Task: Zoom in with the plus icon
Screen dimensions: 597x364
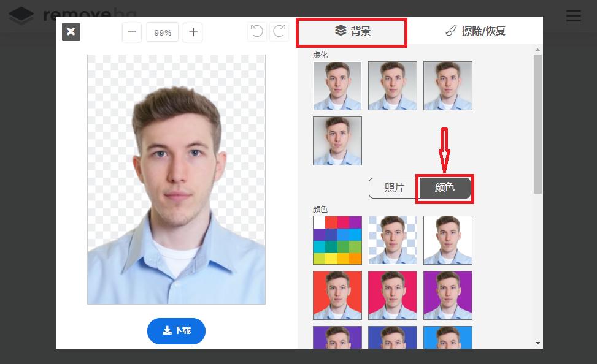Action: pyautogui.click(x=193, y=32)
